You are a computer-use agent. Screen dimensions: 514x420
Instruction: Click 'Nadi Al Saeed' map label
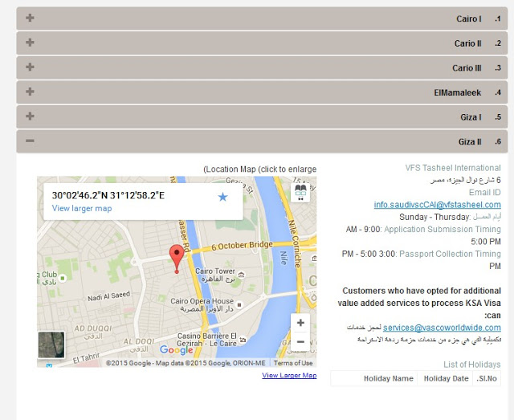tap(109, 296)
